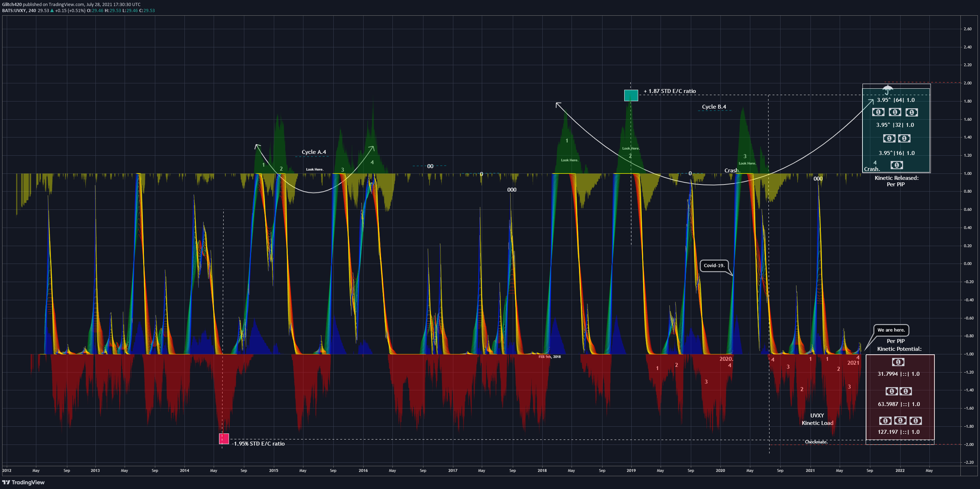Click the 'Look Here.' label under Cycle A.4
The width and height of the screenshot is (980, 489).
(x=315, y=170)
